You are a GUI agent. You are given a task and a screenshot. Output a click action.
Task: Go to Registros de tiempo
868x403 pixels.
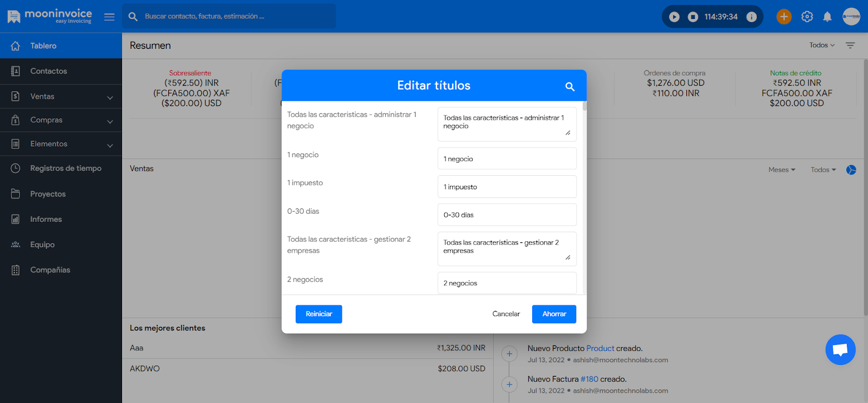[x=61, y=168]
